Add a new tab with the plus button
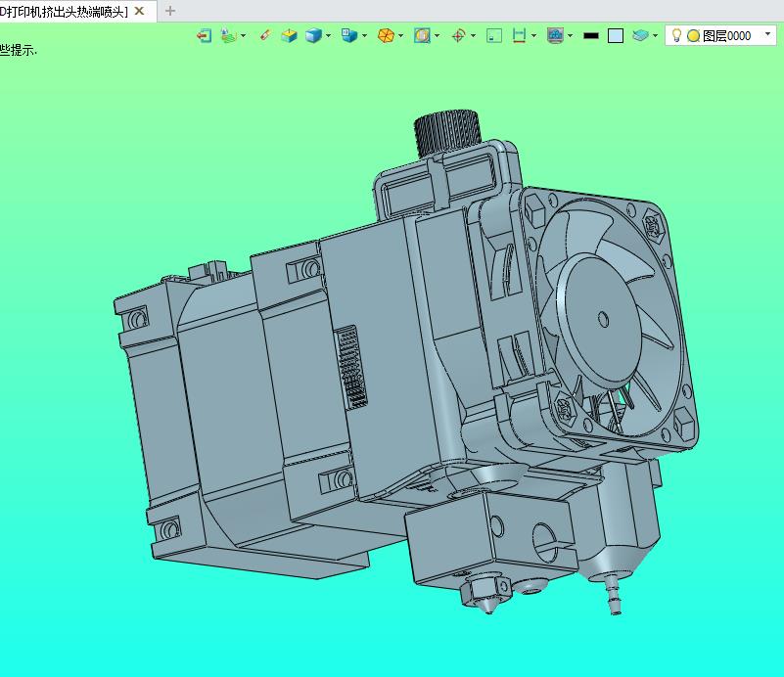This screenshot has width=784, height=677. (170, 11)
